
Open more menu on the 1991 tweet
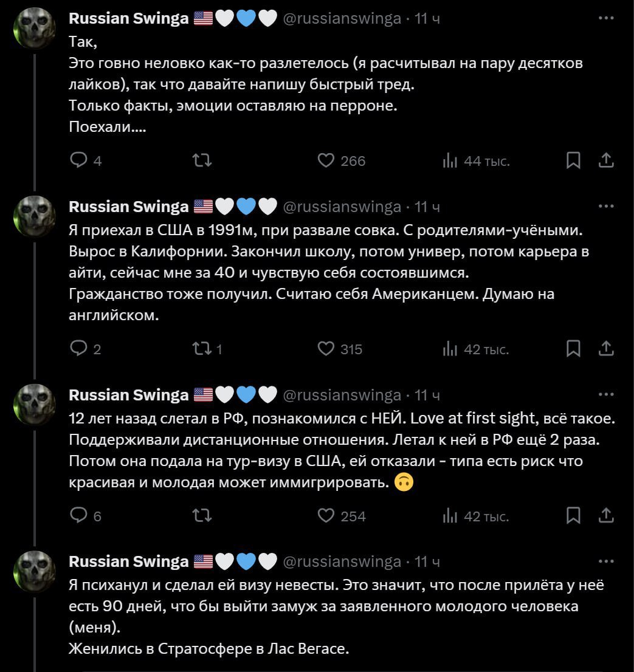tap(606, 207)
